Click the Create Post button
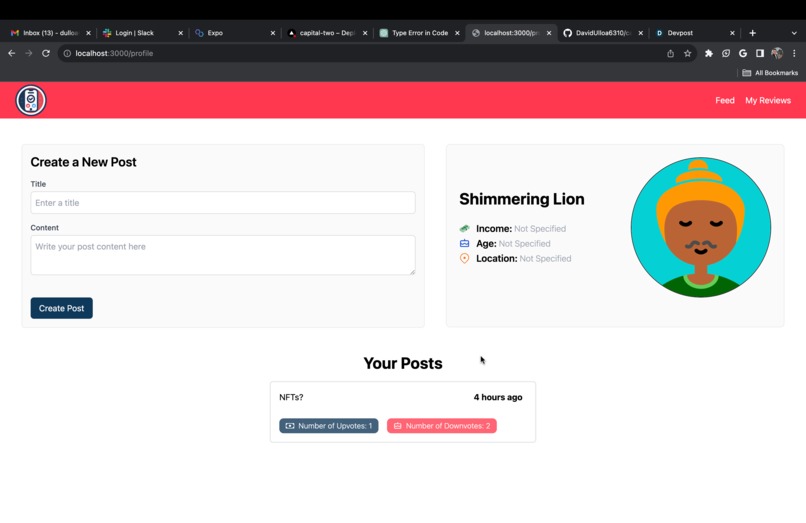 tap(62, 308)
